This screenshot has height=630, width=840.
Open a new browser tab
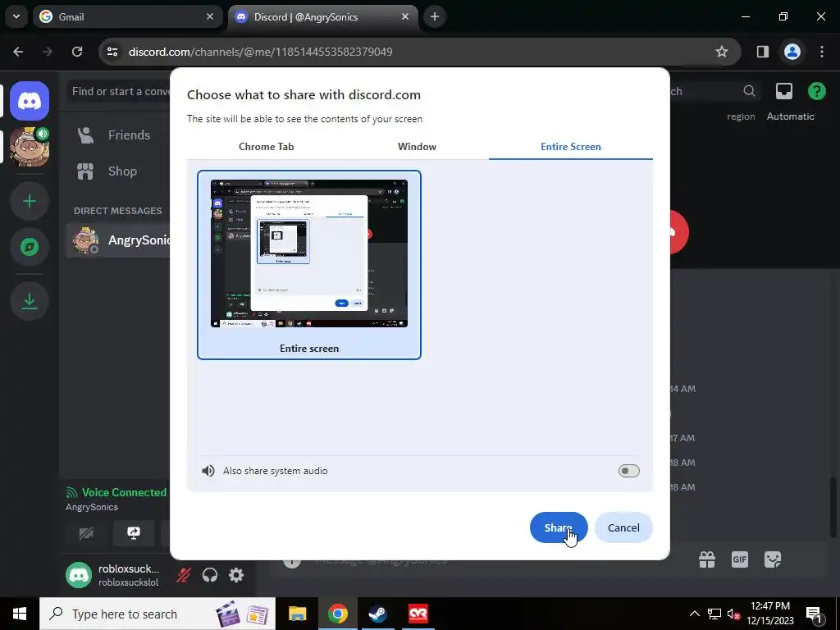pos(435,17)
